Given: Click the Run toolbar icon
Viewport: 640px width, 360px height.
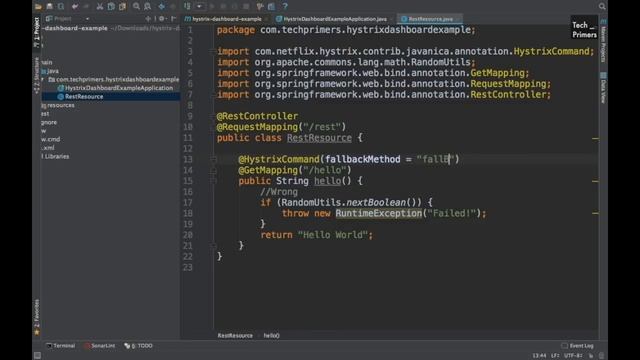Looking at the screenshot, I should (212, 6).
